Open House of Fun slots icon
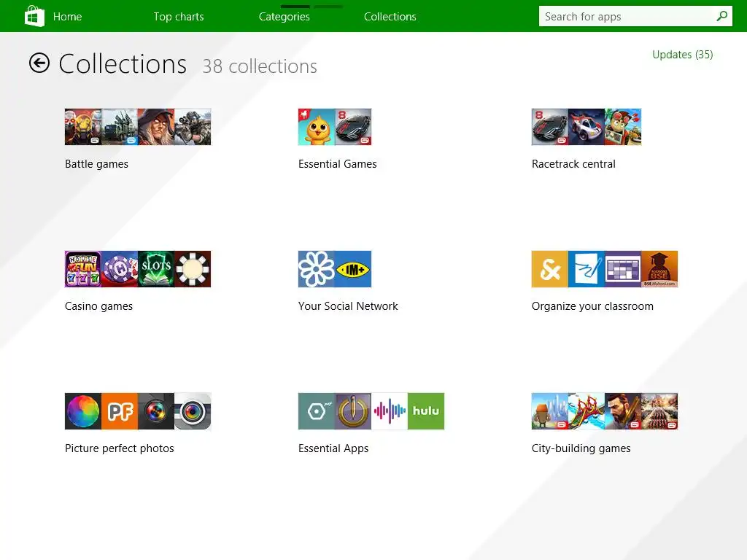747x560 pixels. click(83, 269)
